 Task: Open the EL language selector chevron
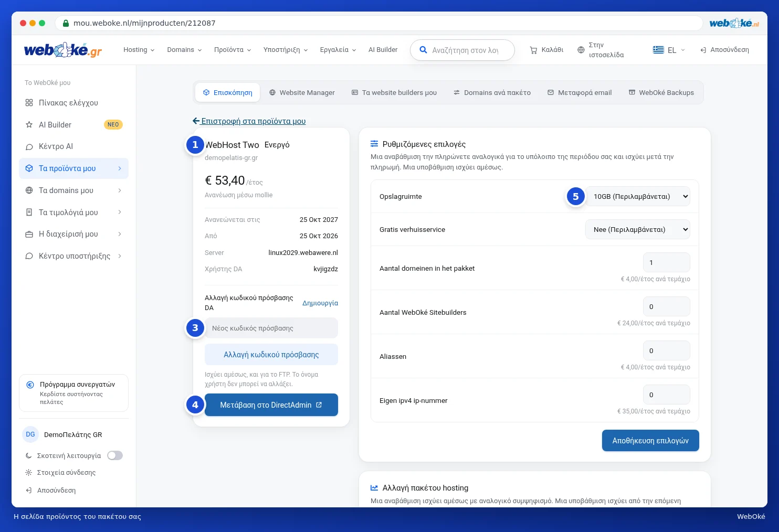pyautogui.click(x=683, y=50)
